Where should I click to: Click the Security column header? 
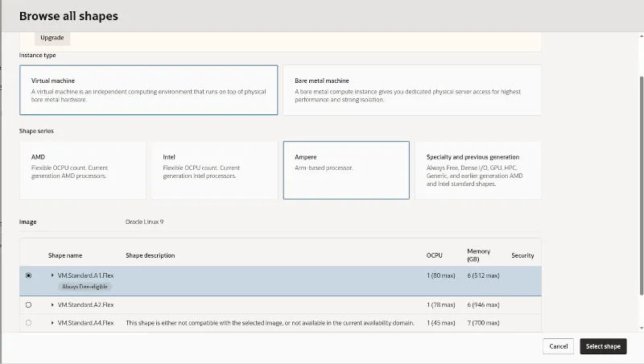point(522,255)
